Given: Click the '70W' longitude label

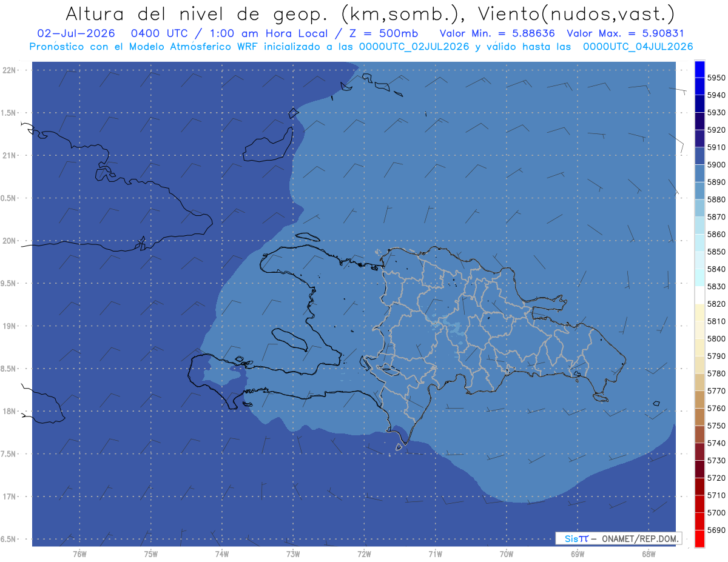Looking at the screenshot, I should click(x=507, y=554).
